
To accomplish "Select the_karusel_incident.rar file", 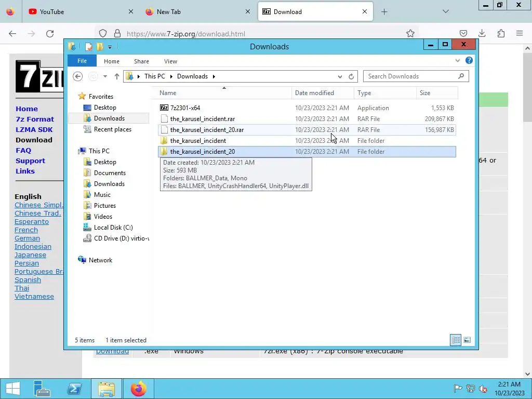I will coord(307,119).
